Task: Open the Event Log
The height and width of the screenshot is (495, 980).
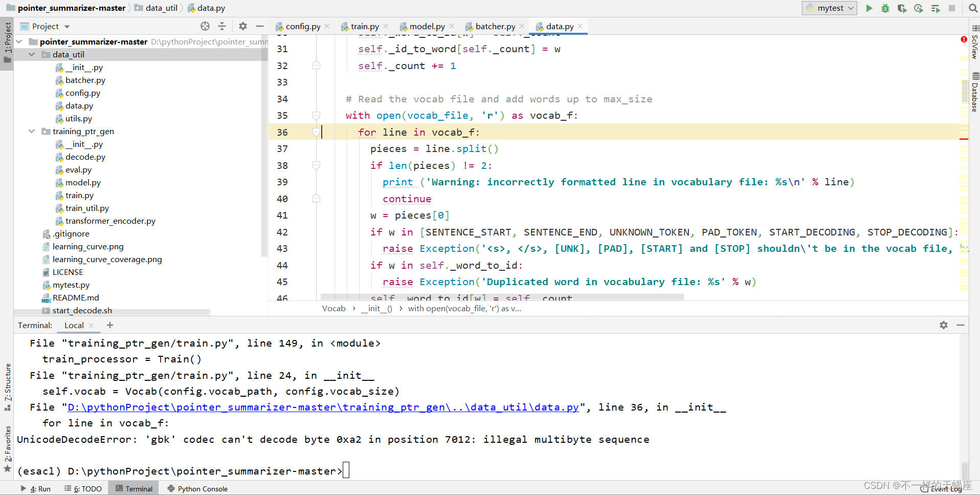Action: click(x=942, y=489)
